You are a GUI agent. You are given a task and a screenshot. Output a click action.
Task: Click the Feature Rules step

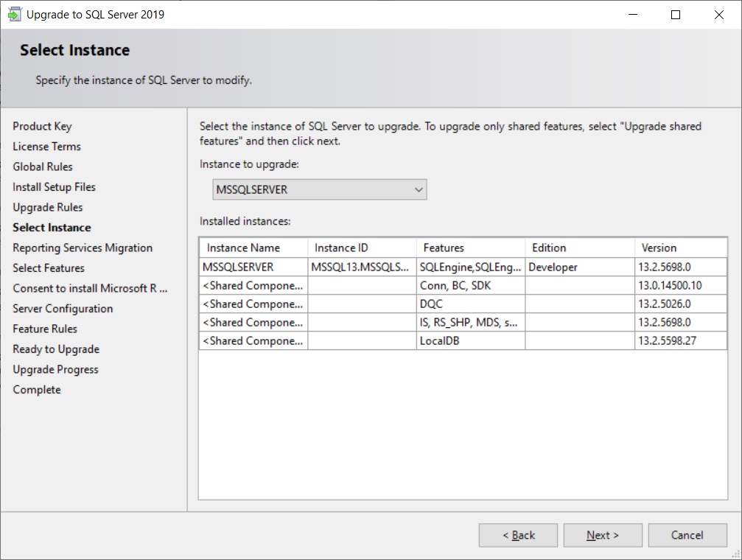click(45, 329)
